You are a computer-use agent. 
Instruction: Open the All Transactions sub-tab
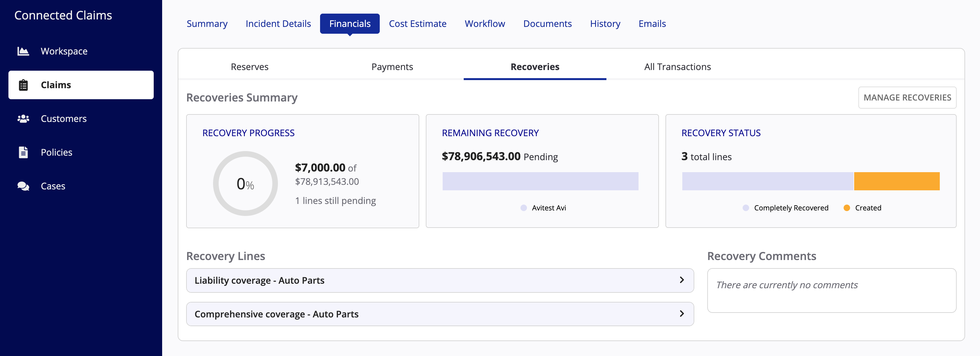pos(677,66)
